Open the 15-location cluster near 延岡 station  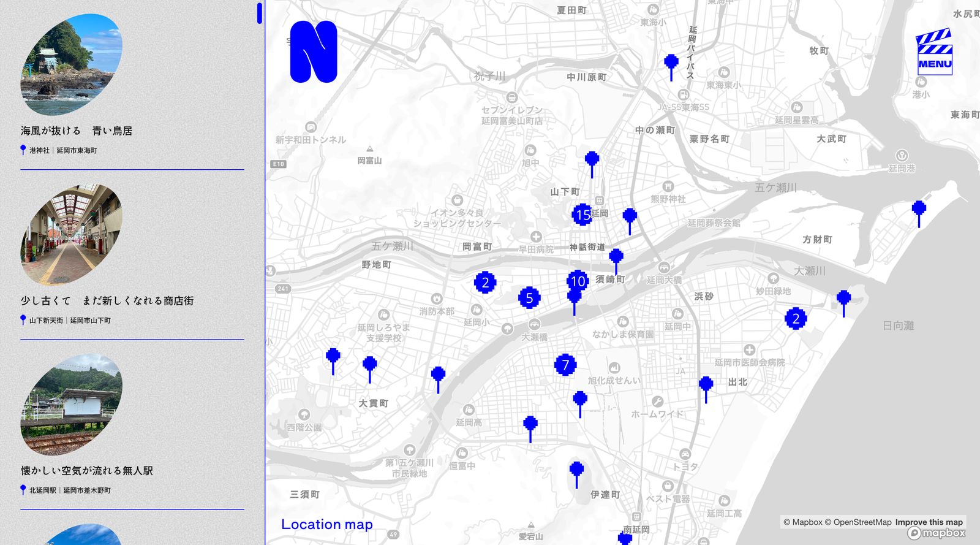tap(582, 214)
